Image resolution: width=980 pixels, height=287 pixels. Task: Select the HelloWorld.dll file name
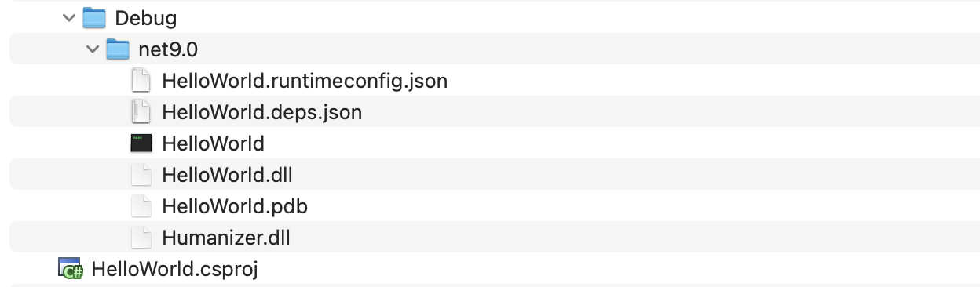[227, 175]
